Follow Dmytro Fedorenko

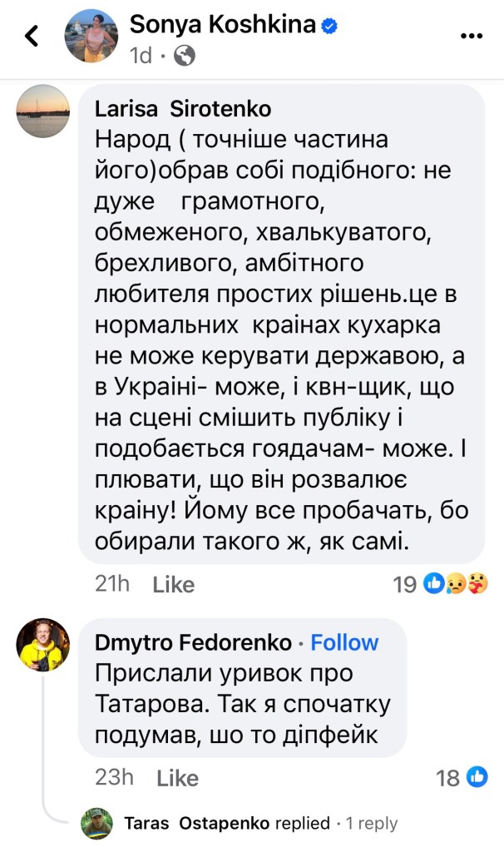point(344,642)
